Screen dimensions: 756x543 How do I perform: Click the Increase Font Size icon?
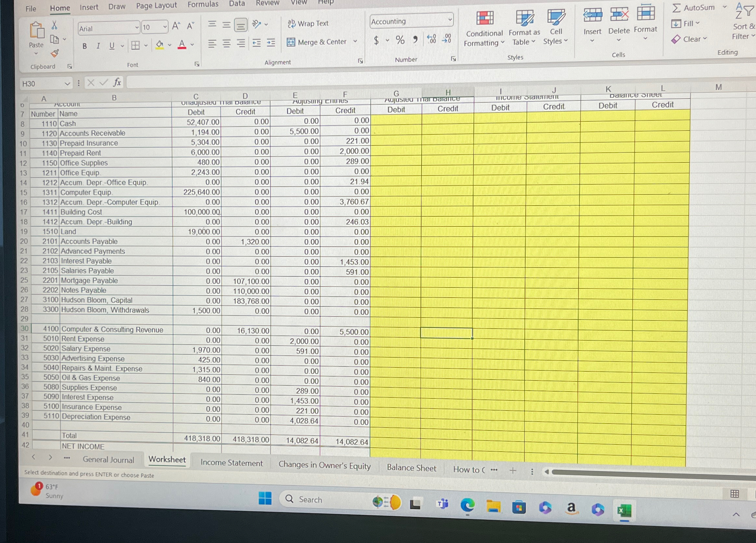176,26
